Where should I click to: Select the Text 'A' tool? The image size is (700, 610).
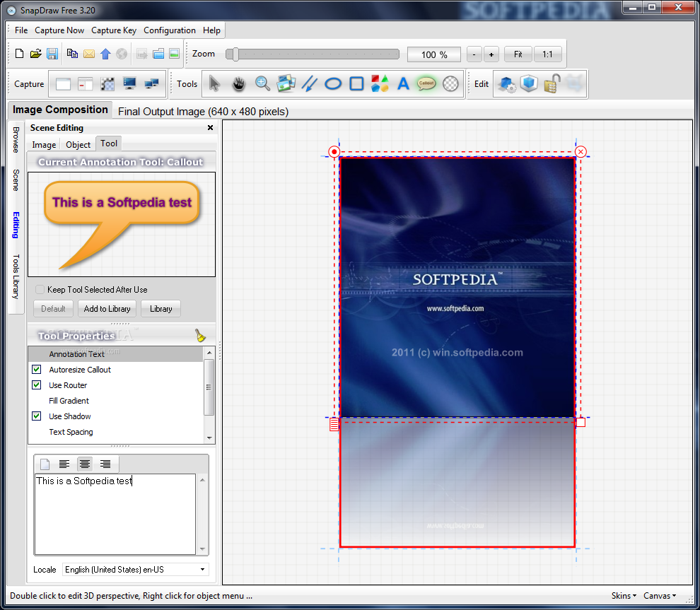click(x=403, y=83)
